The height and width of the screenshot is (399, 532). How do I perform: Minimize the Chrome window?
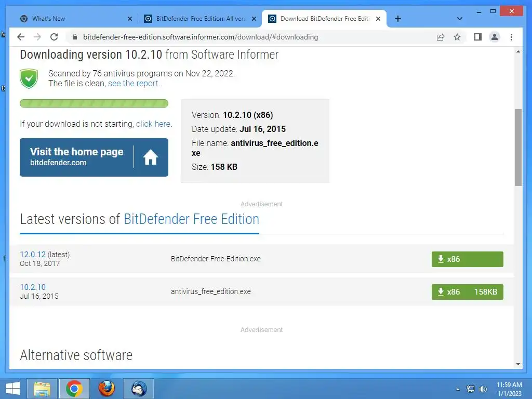(478, 11)
